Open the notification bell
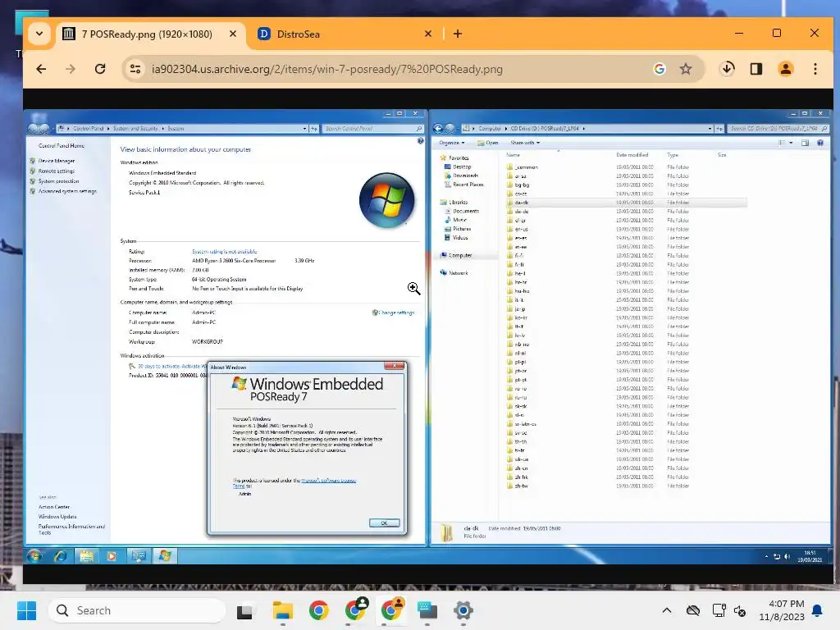 pyautogui.click(x=817, y=610)
